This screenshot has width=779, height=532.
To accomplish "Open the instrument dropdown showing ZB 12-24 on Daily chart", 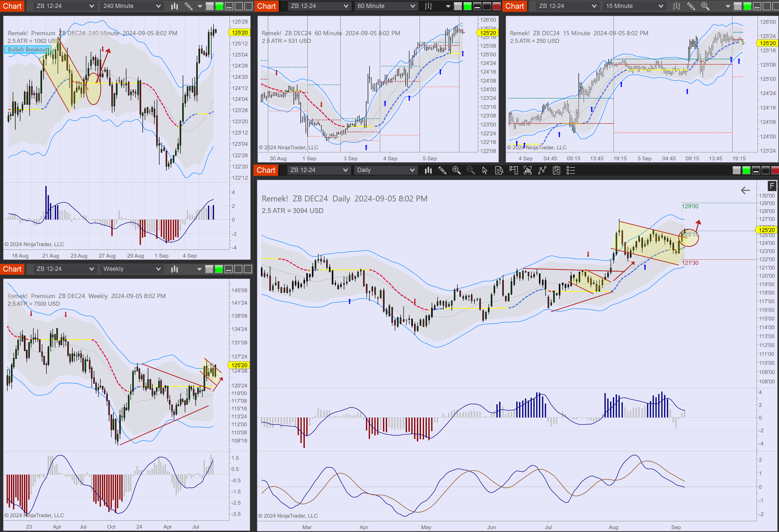I will click(x=318, y=170).
